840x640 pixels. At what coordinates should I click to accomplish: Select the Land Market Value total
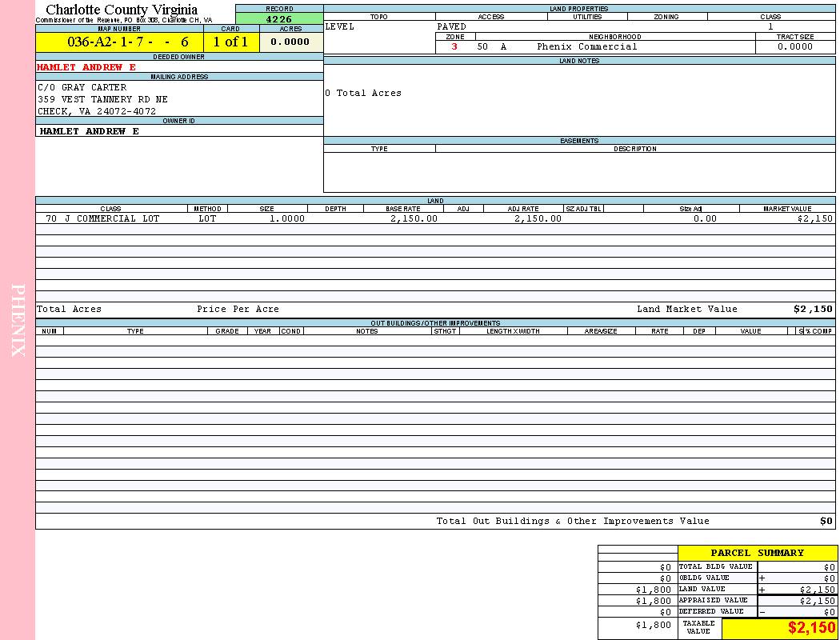tap(812, 309)
